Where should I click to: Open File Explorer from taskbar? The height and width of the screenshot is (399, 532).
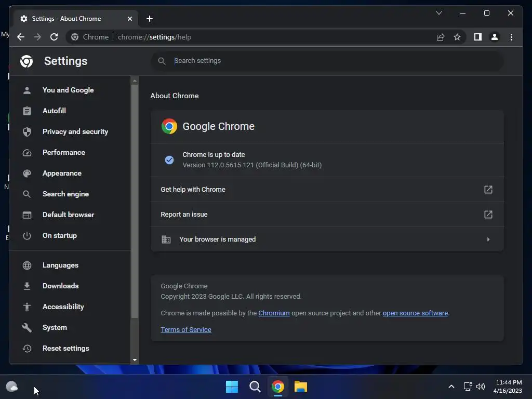pyautogui.click(x=301, y=387)
